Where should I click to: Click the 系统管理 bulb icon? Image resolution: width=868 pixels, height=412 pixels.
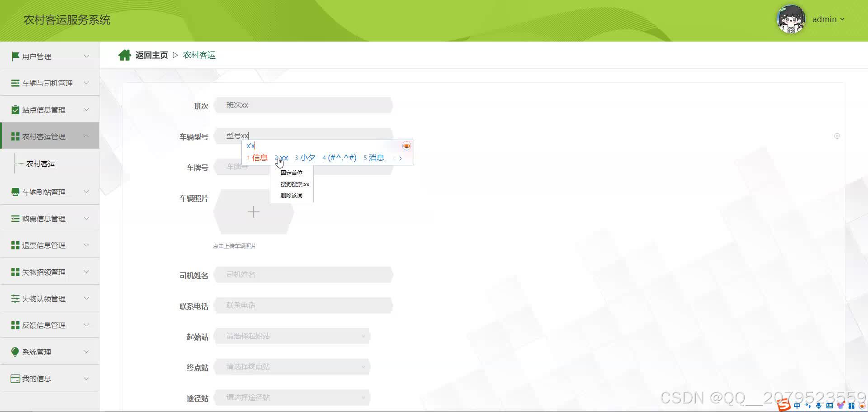coord(15,352)
